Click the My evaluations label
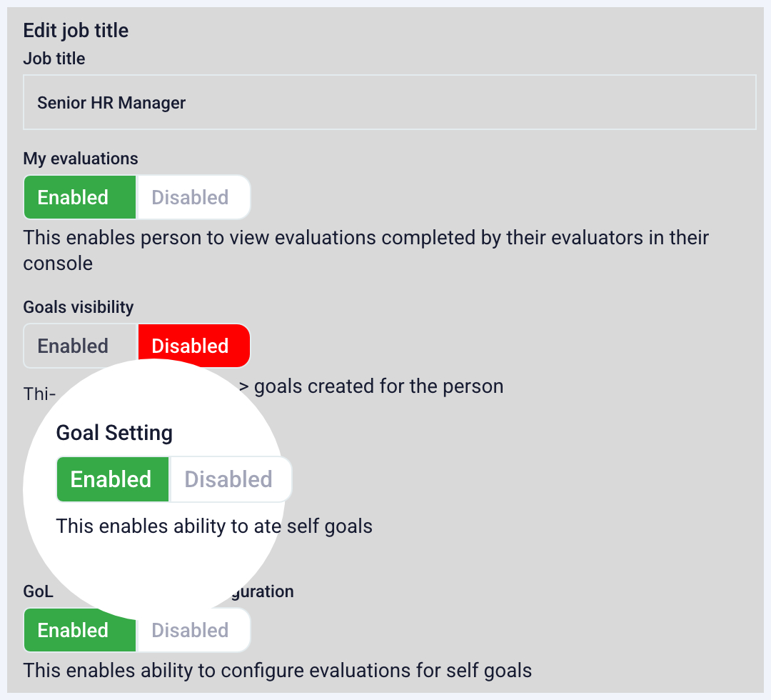771x700 pixels. [79, 158]
